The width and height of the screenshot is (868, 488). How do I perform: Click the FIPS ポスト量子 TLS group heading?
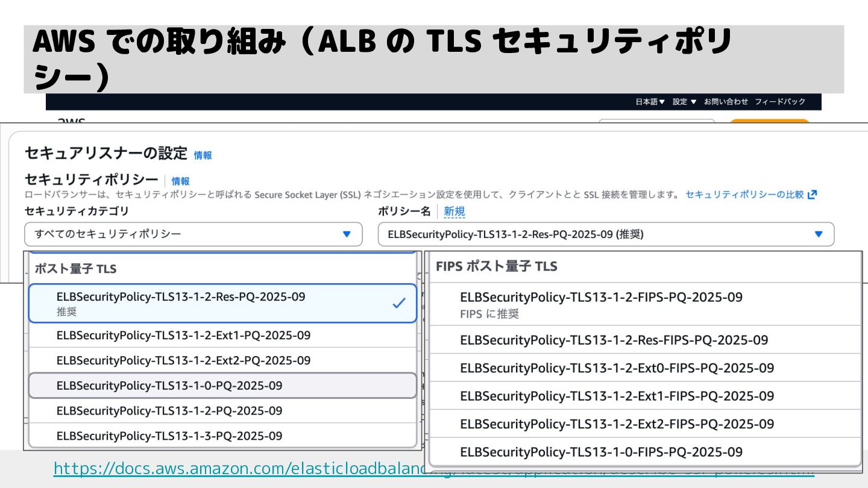tap(497, 266)
